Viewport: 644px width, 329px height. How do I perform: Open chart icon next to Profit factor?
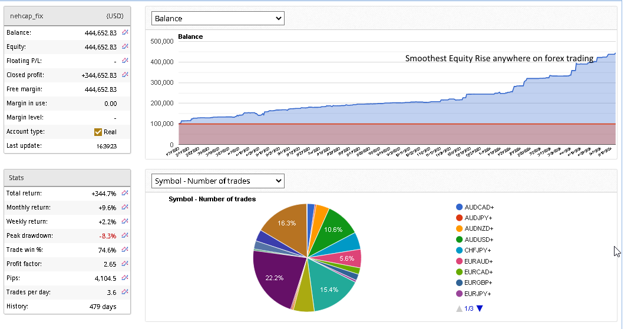125,264
